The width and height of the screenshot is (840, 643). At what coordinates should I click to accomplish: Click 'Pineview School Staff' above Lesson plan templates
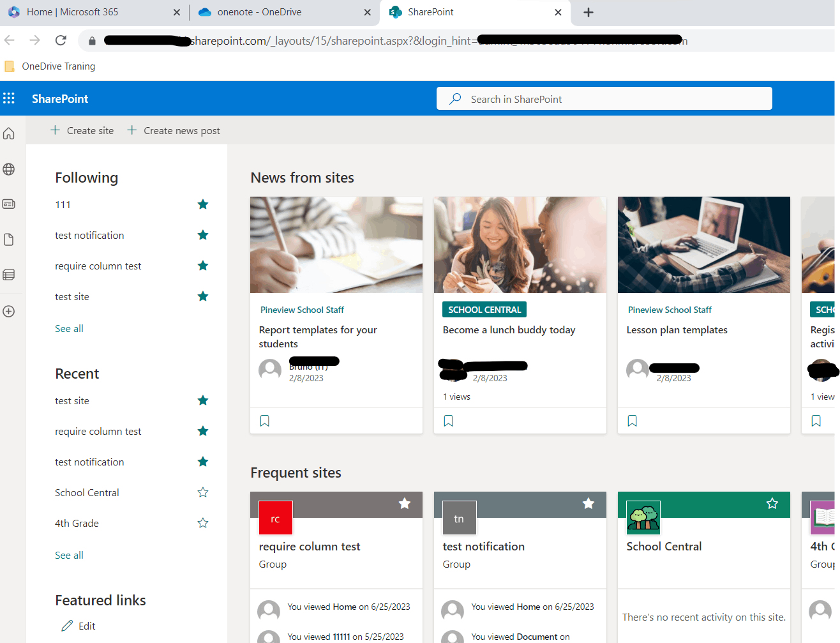click(670, 310)
